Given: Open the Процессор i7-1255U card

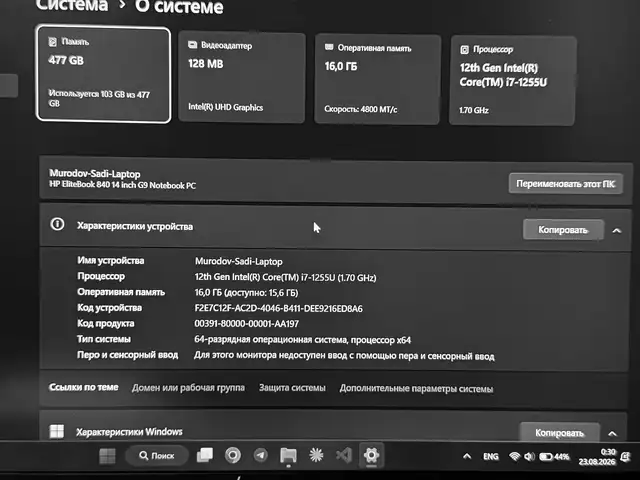Looking at the screenshot, I should pos(513,81).
